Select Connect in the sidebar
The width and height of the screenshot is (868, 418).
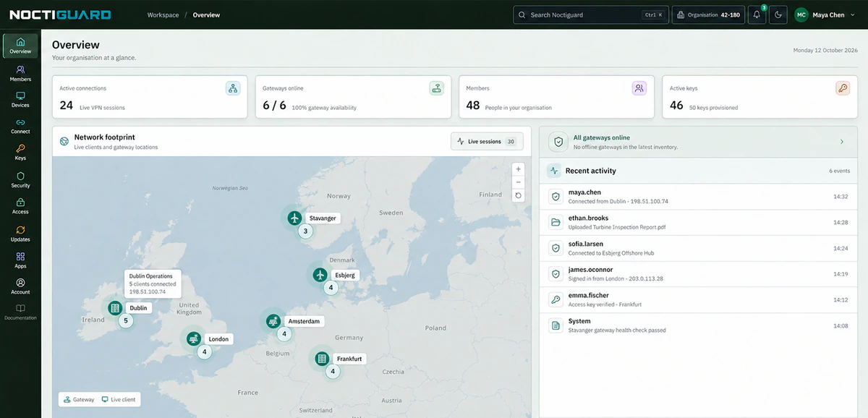pos(20,127)
